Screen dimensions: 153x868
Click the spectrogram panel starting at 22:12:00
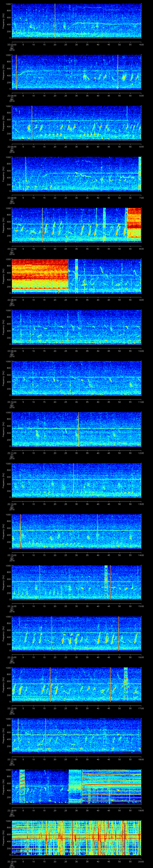(x=77, y=480)
